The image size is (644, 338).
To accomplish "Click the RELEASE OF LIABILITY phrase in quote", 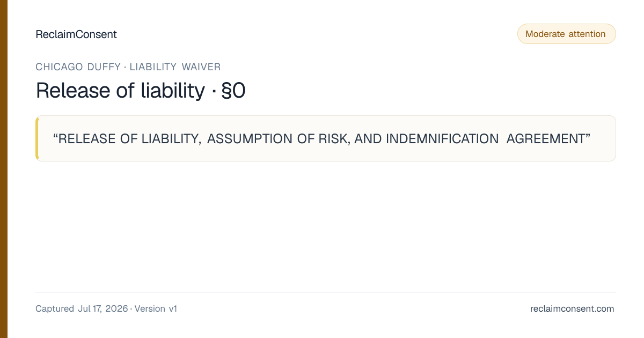I will pyautogui.click(x=129, y=139).
